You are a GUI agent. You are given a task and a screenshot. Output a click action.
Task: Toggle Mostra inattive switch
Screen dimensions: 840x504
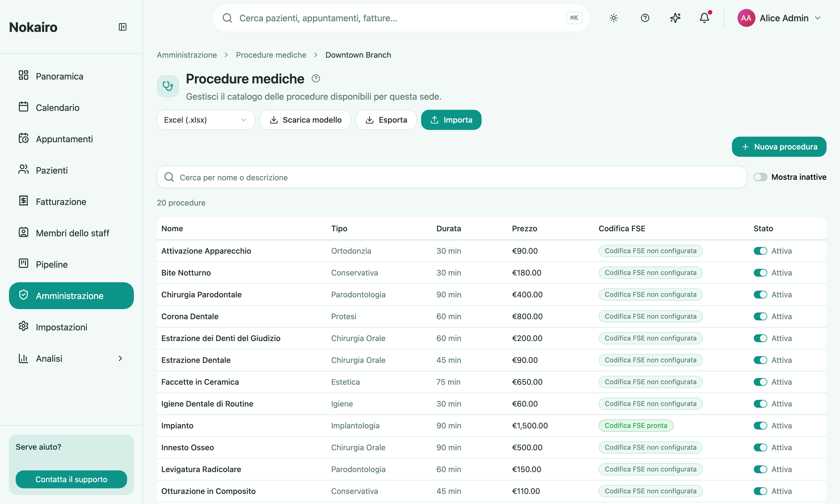[760, 177]
